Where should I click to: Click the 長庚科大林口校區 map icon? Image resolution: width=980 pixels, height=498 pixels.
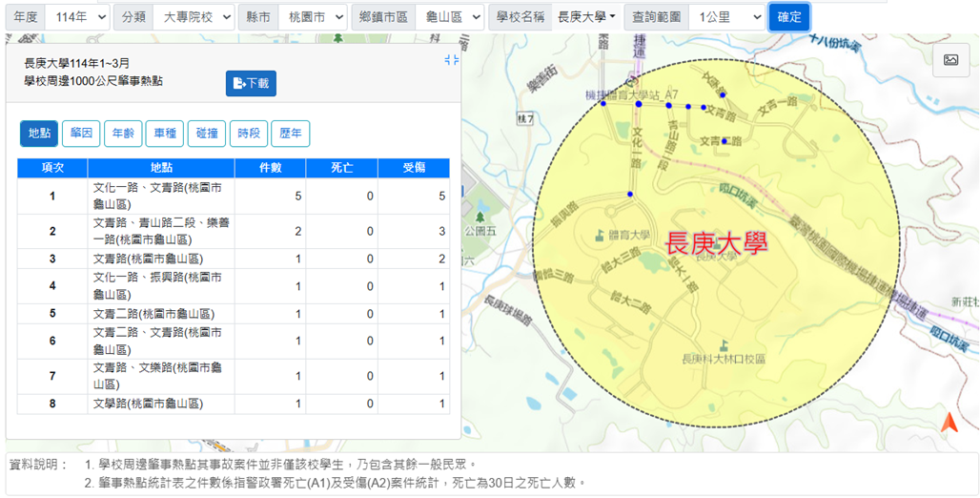[724, 344]
